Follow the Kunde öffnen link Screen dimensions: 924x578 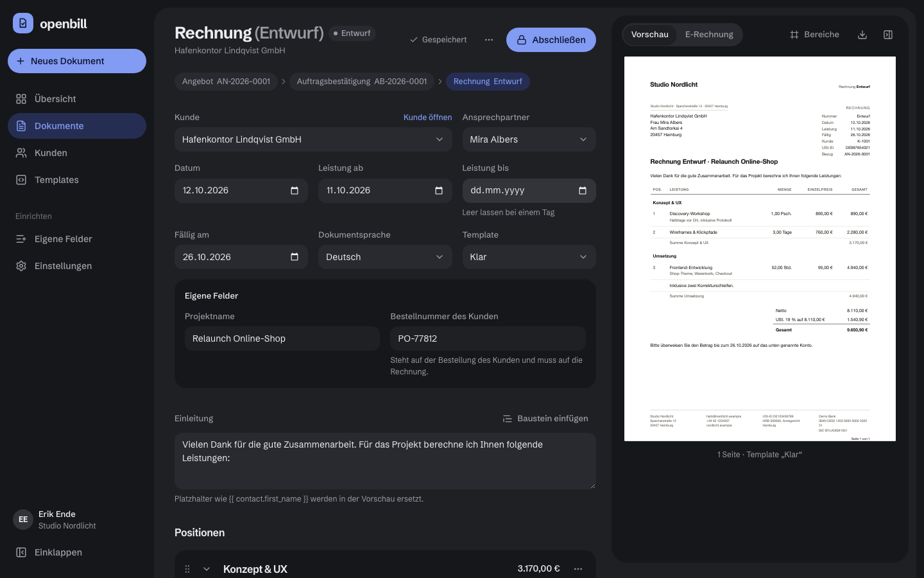pos(427,118)
